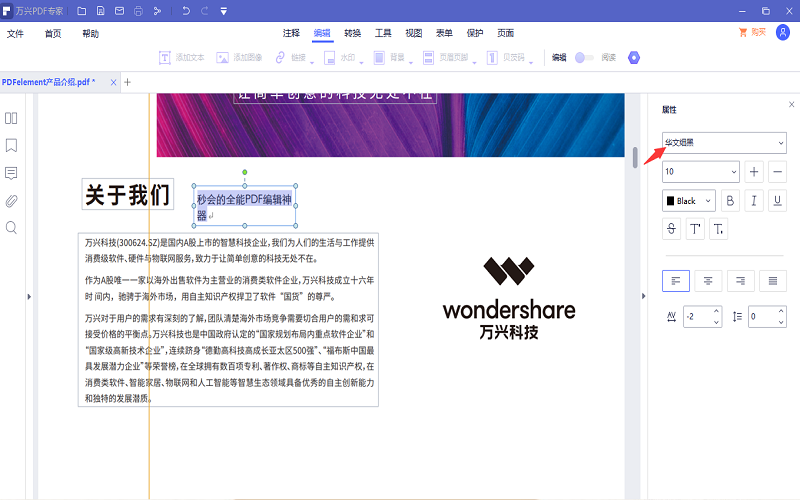Open the 华文细黑 font dropdown

(724, 143)
